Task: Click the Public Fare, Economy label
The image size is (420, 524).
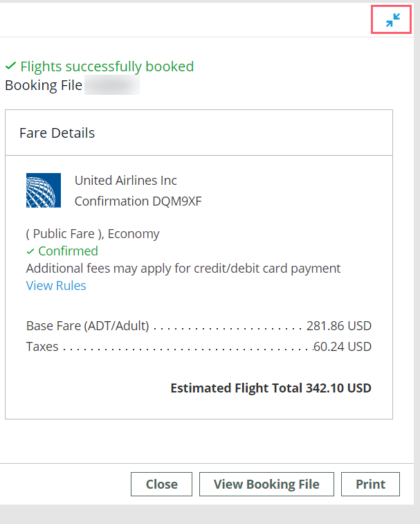Action: pos(93,233)
